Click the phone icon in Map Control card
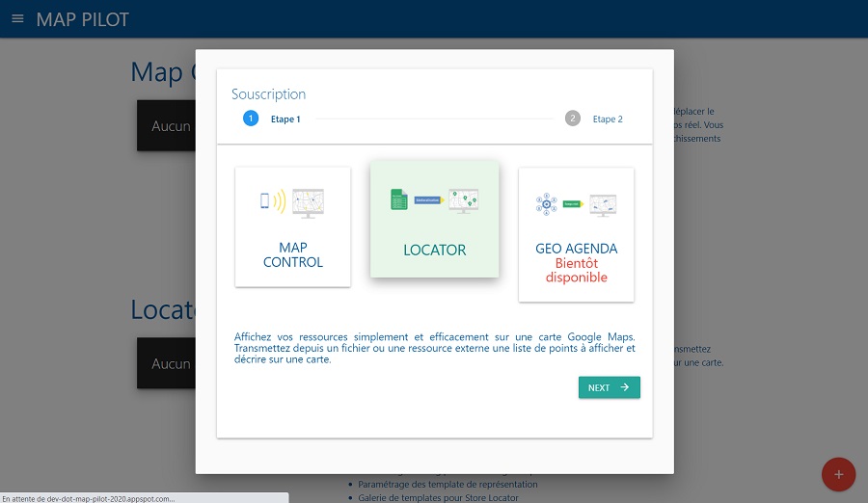 tap(265, 200)
